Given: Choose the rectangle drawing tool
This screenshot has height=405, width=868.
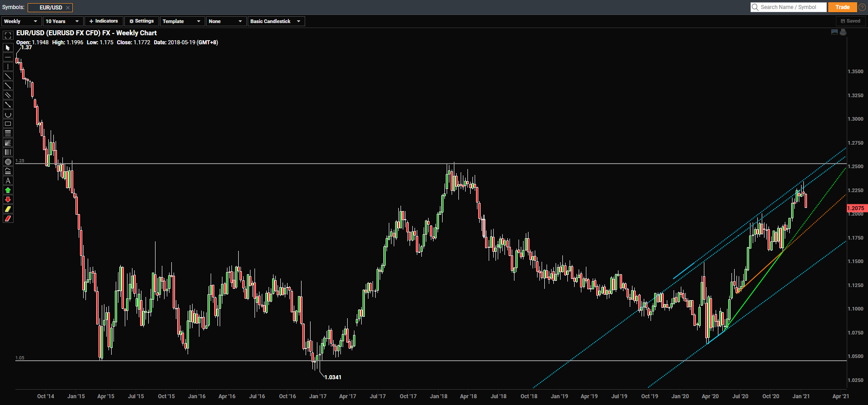Looking at the screenshot, I should pos(8,124).
